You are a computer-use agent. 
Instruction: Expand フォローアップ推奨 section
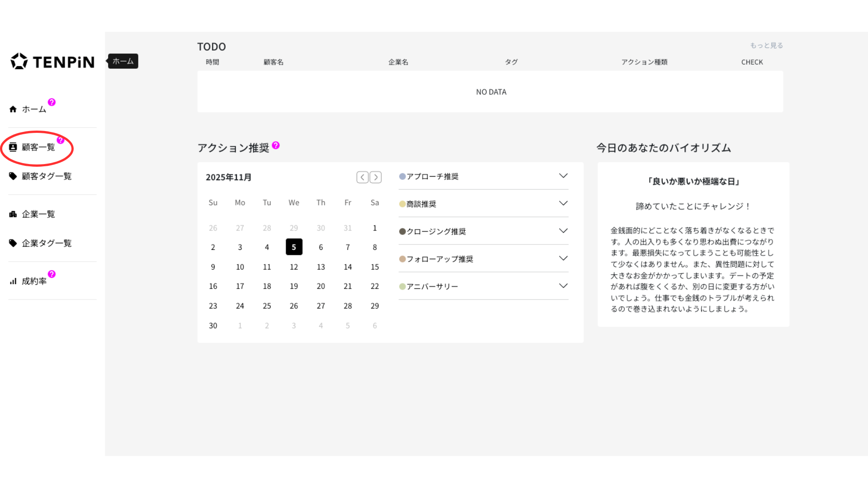point(563,258)
